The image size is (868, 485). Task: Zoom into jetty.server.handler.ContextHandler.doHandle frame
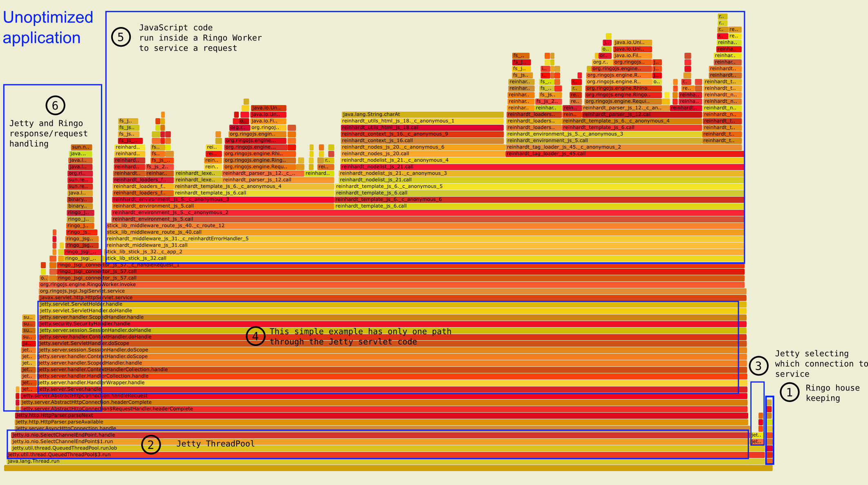tap(393, 337)
